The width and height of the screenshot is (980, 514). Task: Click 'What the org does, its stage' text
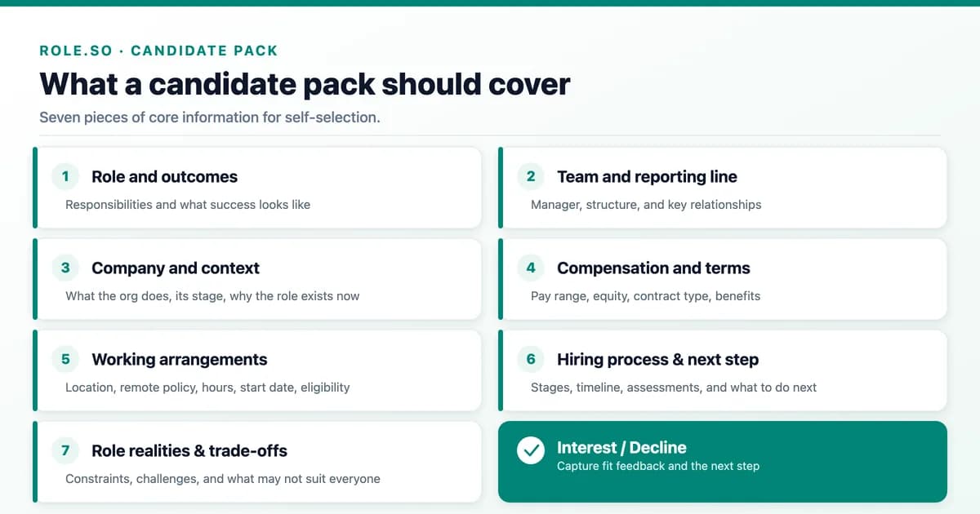212,296
